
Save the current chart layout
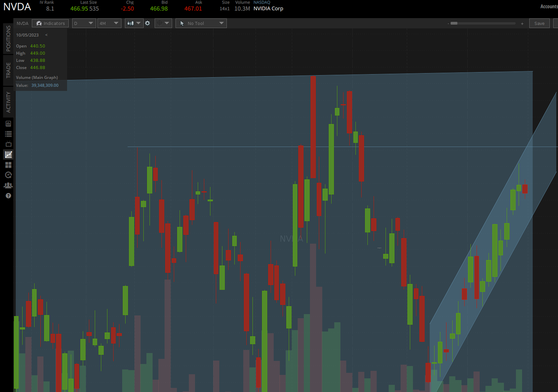[x=539, y=23]
